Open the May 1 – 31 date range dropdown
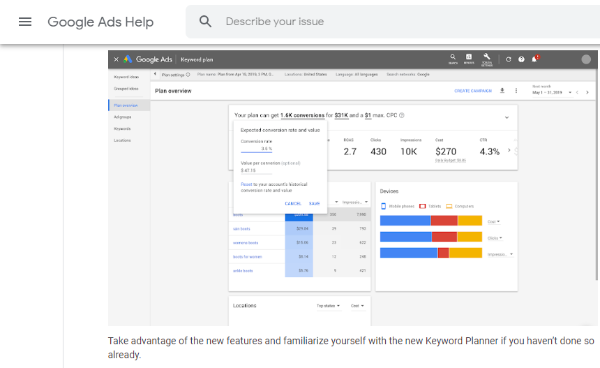Image resolution: width=600 pixels, height=368 pixels. (x=552, y=93)
